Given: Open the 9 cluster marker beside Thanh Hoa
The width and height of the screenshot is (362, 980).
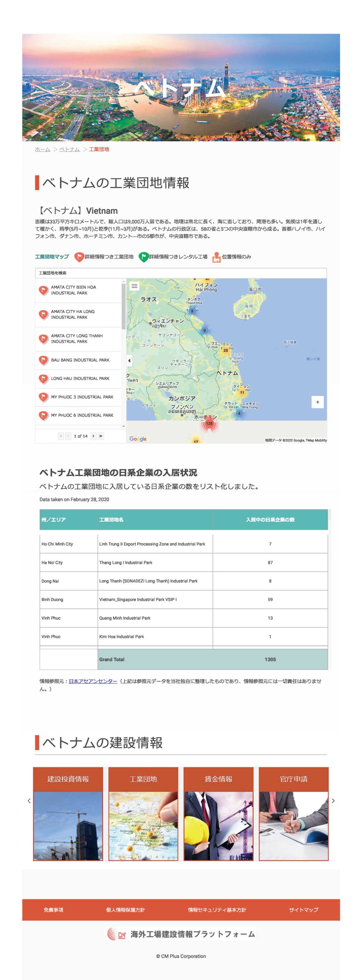Looking at the screenshot, I should 192,311.
